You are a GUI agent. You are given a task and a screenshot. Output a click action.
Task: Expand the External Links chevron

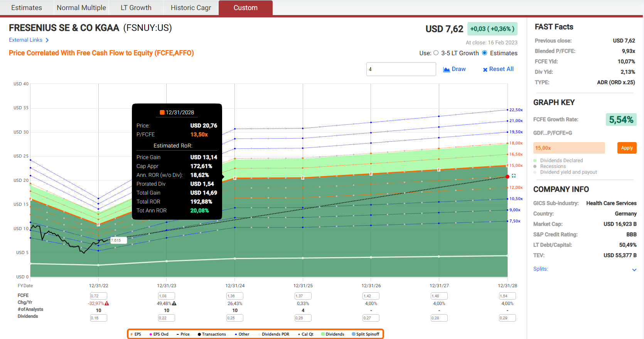[x=47, y=40]
